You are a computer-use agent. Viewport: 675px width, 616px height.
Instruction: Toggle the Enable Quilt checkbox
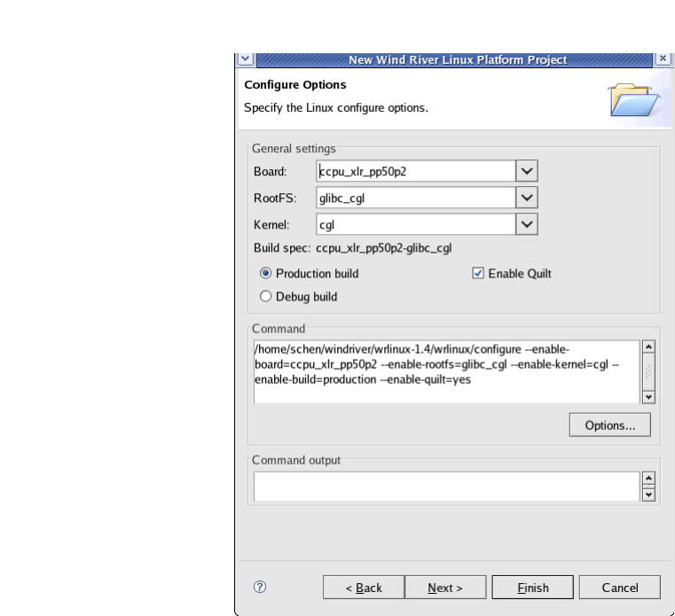click(x=478, y=273)
